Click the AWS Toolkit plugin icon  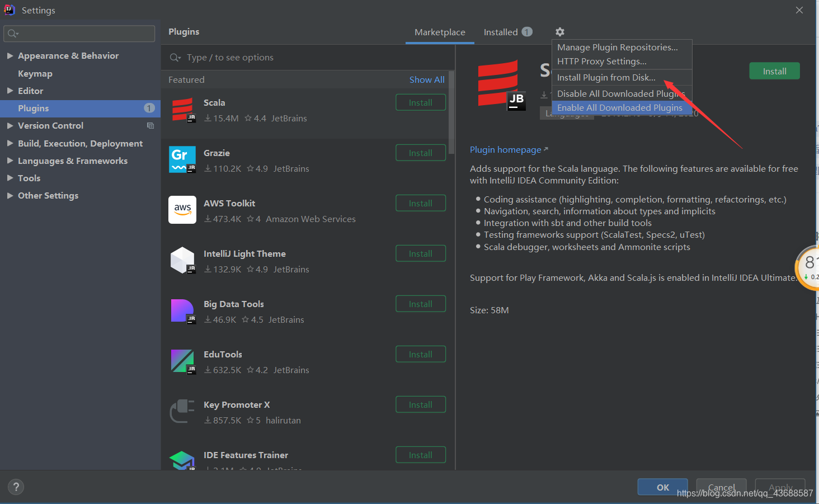[x=182, y=210]
